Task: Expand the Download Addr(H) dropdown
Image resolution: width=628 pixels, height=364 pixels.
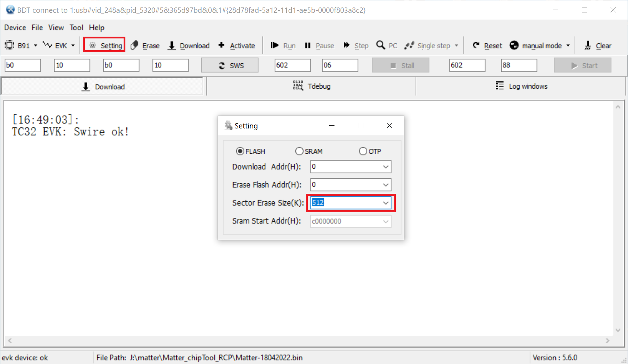Action: [x=386, y=167]
